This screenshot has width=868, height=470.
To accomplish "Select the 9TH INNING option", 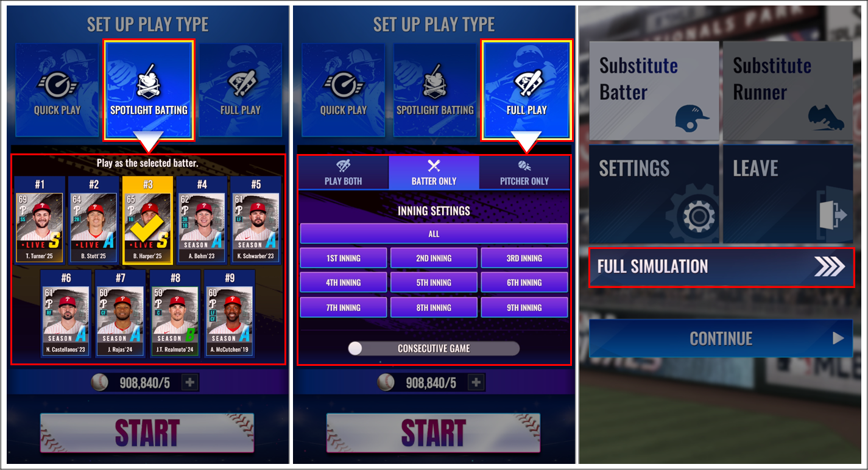I will pyautogui.click(x=524, y=307).
